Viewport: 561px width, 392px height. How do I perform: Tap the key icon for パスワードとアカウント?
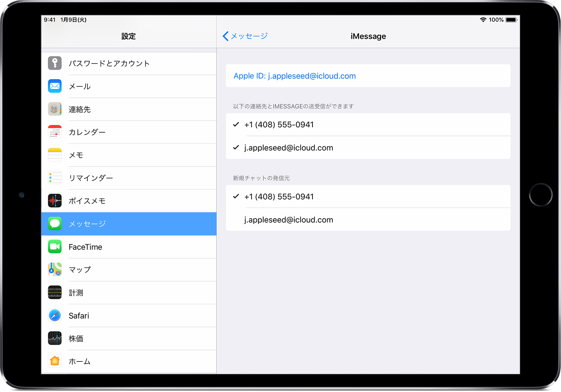tap(55, 63)
